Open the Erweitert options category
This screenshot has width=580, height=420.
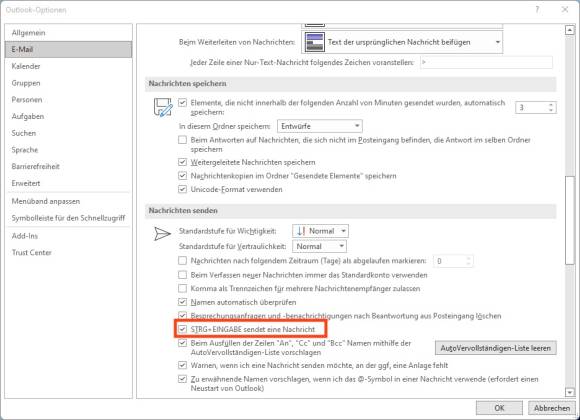26,183
